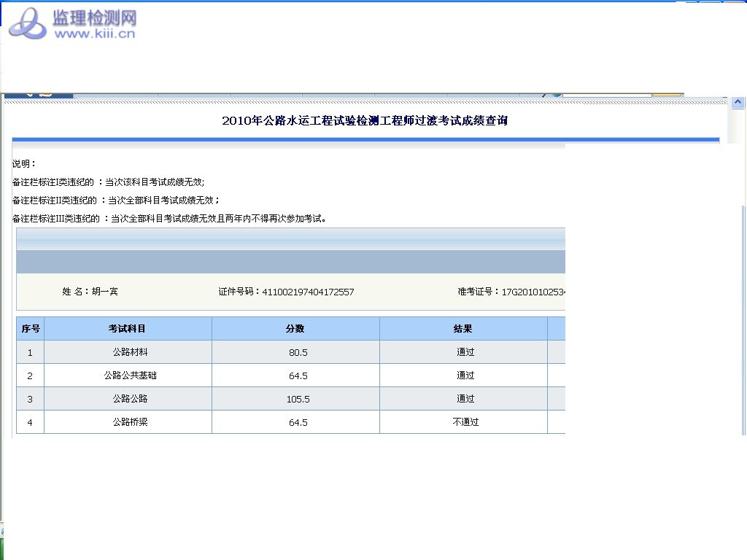Open the www.kiii.cn website link
Image resolution: width=747 pixels, height=560 pixels.
click(x=95, y=34)
